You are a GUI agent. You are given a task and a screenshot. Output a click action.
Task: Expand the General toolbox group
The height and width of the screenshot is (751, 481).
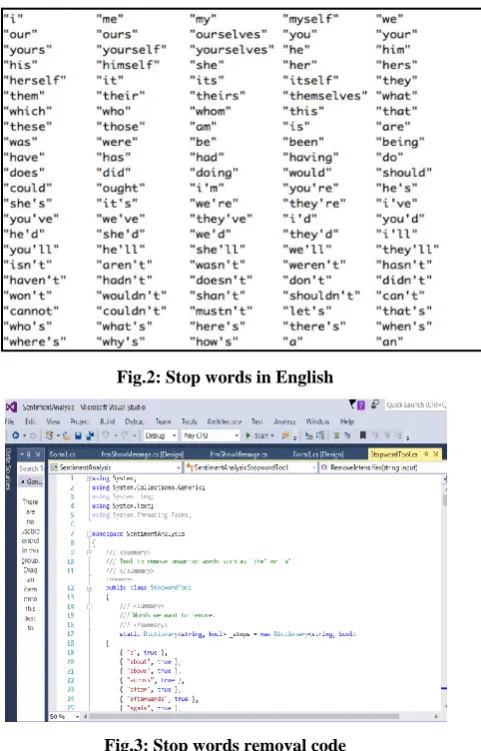click(31, 481)
